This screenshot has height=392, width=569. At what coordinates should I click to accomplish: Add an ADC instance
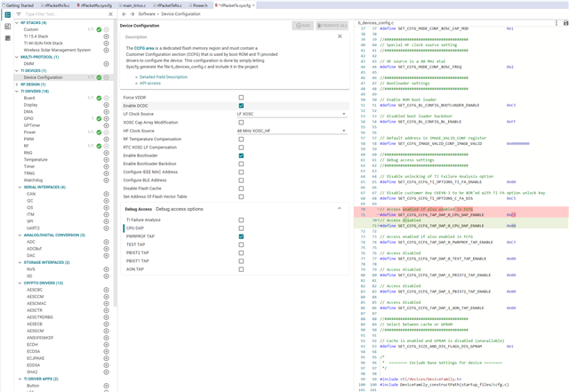click(x=107, y=242)
